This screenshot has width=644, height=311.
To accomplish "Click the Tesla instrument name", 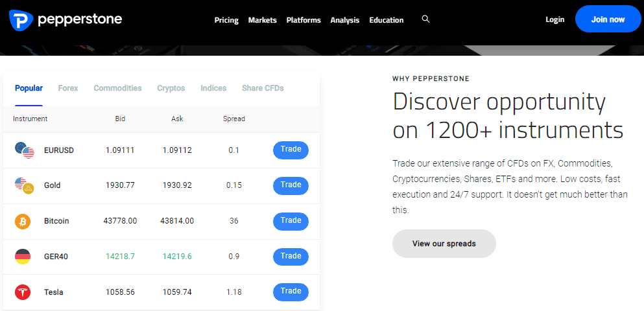I will tap(54, 293).
